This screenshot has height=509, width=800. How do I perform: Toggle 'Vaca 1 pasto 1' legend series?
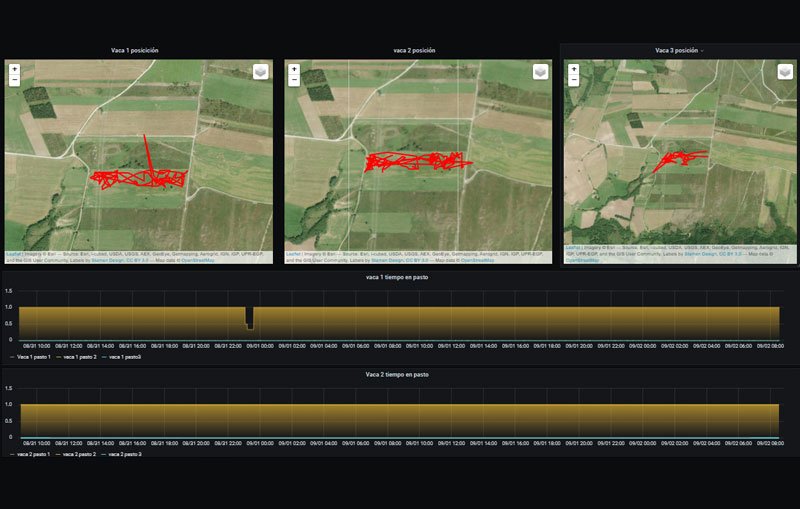click(33, 357)
